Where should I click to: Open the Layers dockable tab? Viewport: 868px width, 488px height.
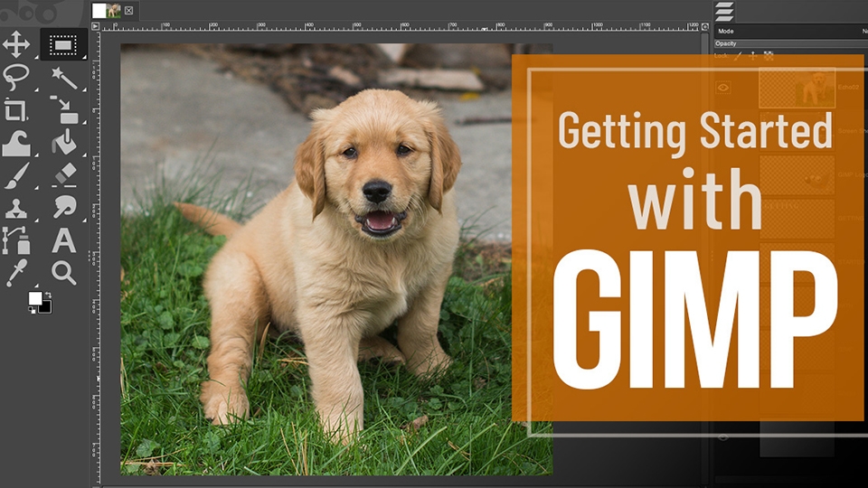(724, 12)
